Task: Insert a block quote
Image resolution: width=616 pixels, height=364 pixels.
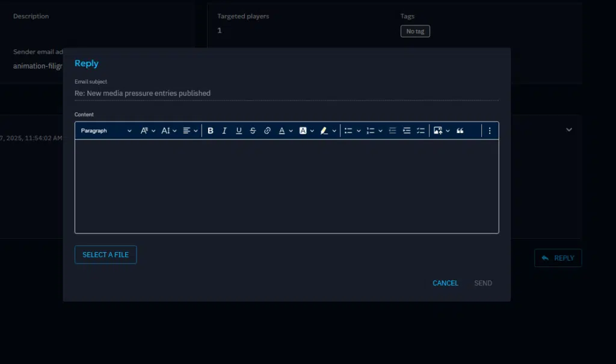Action: point(460,131)
